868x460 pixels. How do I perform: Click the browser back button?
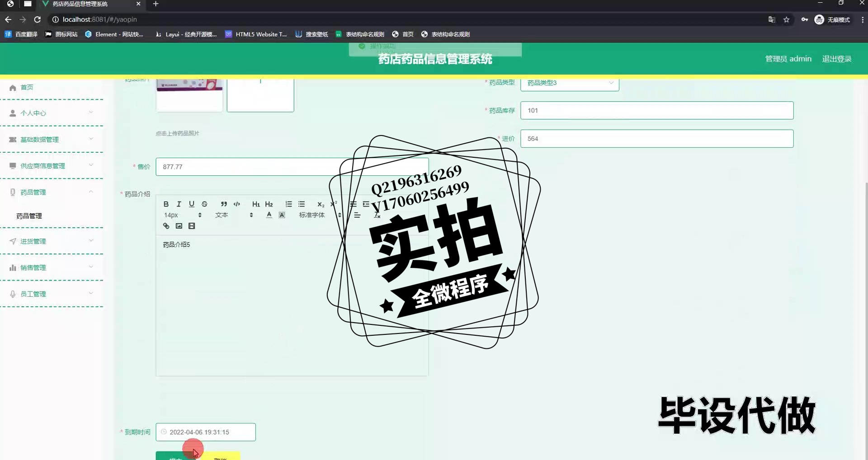tap(8, 19)
